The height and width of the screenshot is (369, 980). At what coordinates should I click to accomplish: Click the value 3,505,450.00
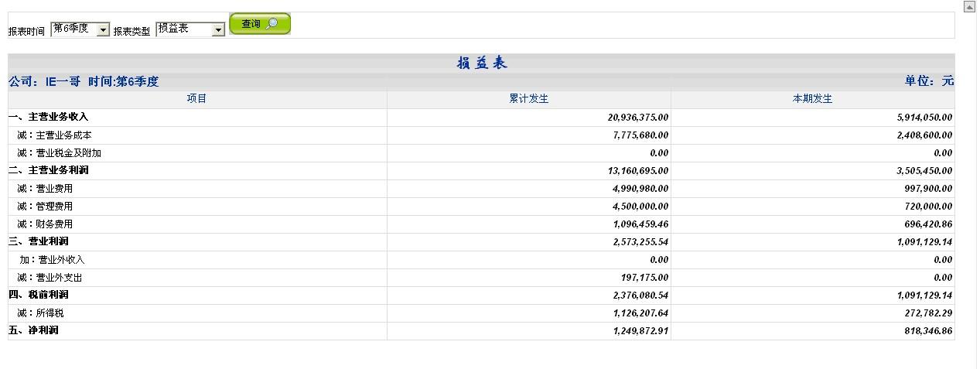pyautogui.click(x=924, y=171)
